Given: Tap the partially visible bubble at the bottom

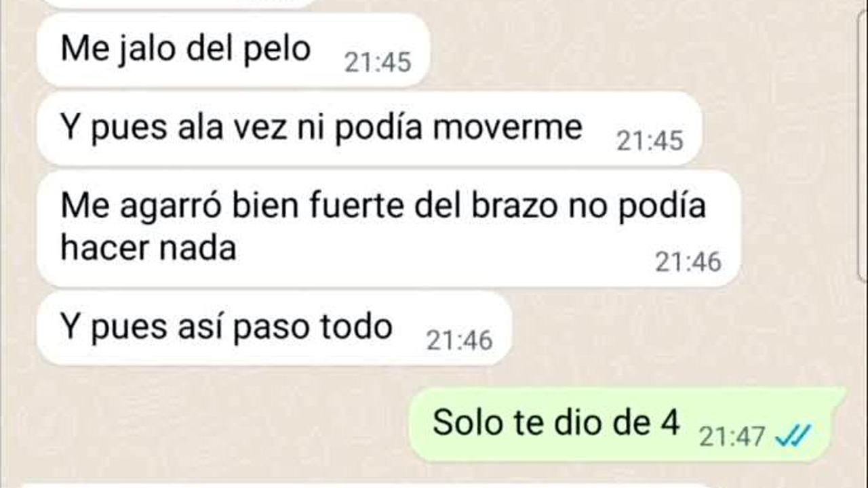Looking at the screenshot, I should (x=366, y=485).
